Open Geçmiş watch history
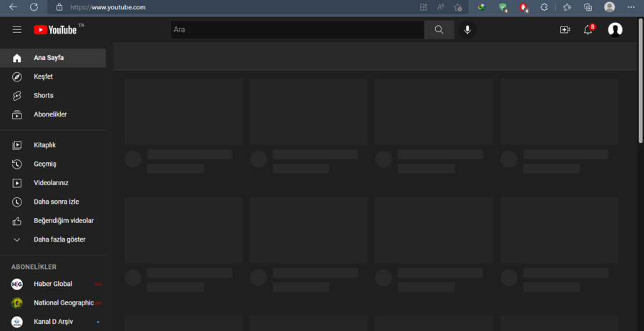Viewport: 644px width, 331px height. click(52, 164)
